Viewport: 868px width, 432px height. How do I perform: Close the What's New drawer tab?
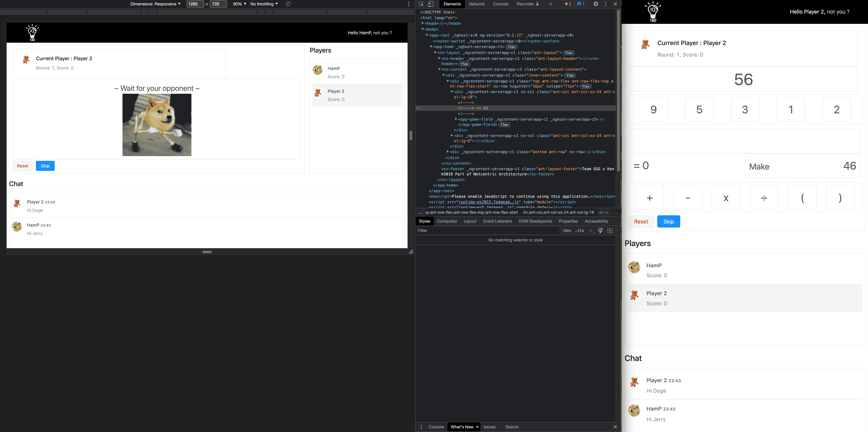coord(477,427)
